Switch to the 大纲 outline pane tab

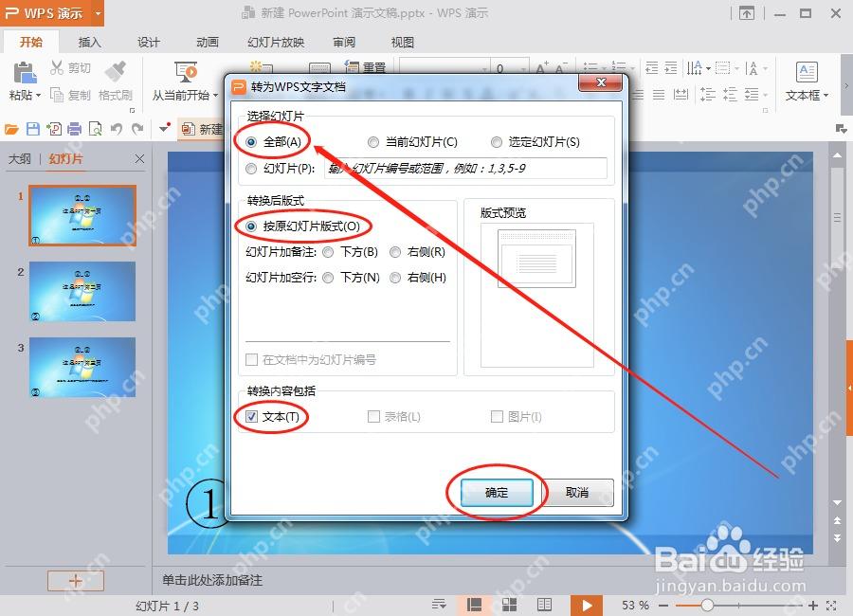(20, 159)
